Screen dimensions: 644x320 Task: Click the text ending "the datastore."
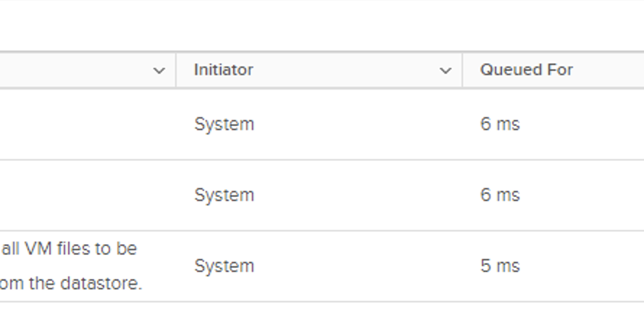pyautogui.click(x=71, y=283)
